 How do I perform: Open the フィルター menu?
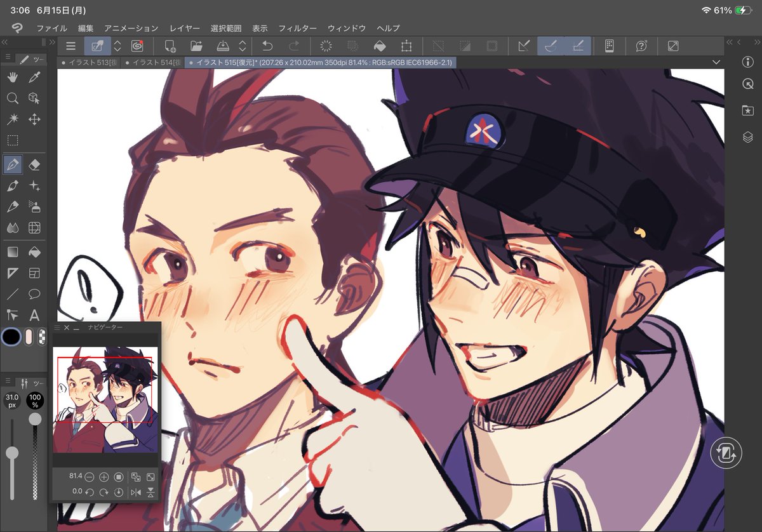click(x=297, y=29)
